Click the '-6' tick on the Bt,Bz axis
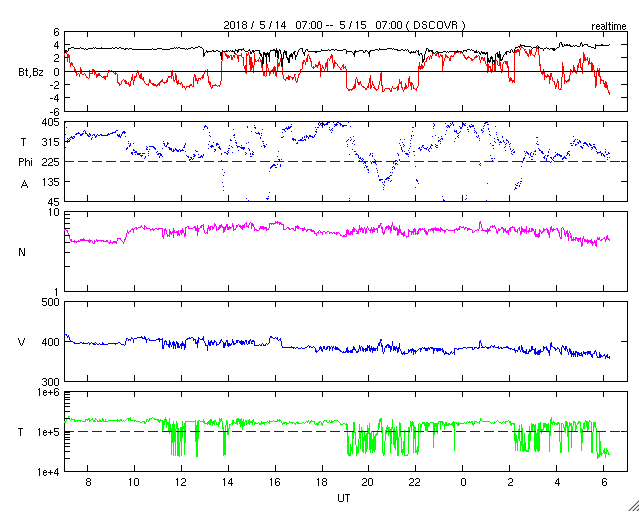The height and width of the screenshot is (512, 640). [55, 112]
